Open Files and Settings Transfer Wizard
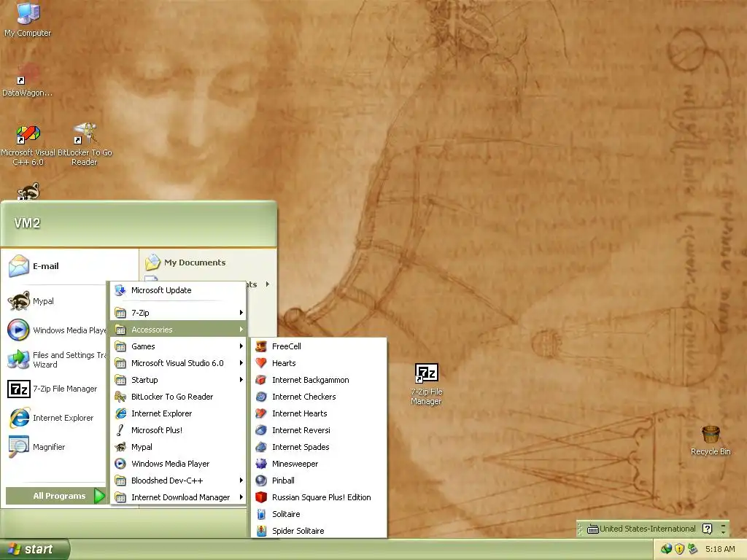The width and height of the screenshot is (747, 560). click(56, 359)
